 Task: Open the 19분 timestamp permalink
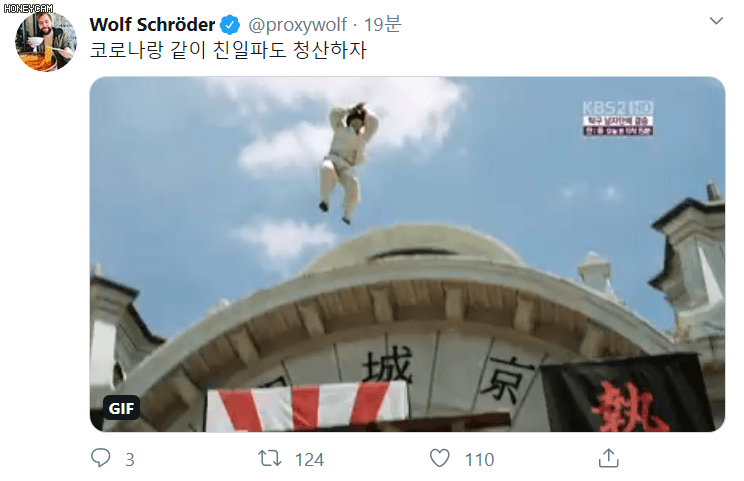[383, 24]
